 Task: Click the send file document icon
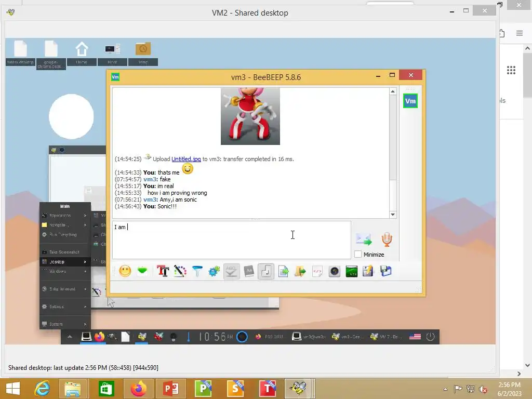point(283,271)
